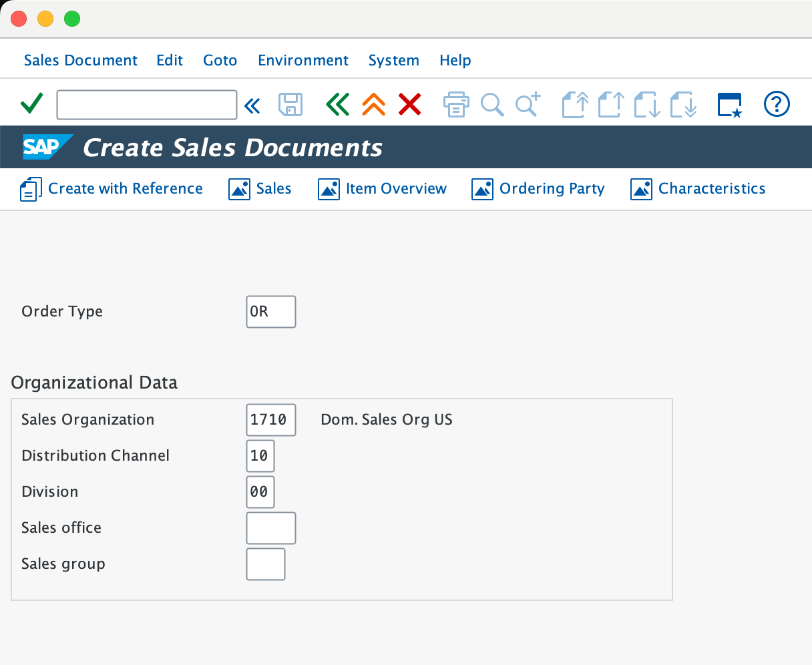Image resolution: width=812 pixels, height=665 pixels.
Task: Click the Create with Reference button label
Action: (126, 189)
